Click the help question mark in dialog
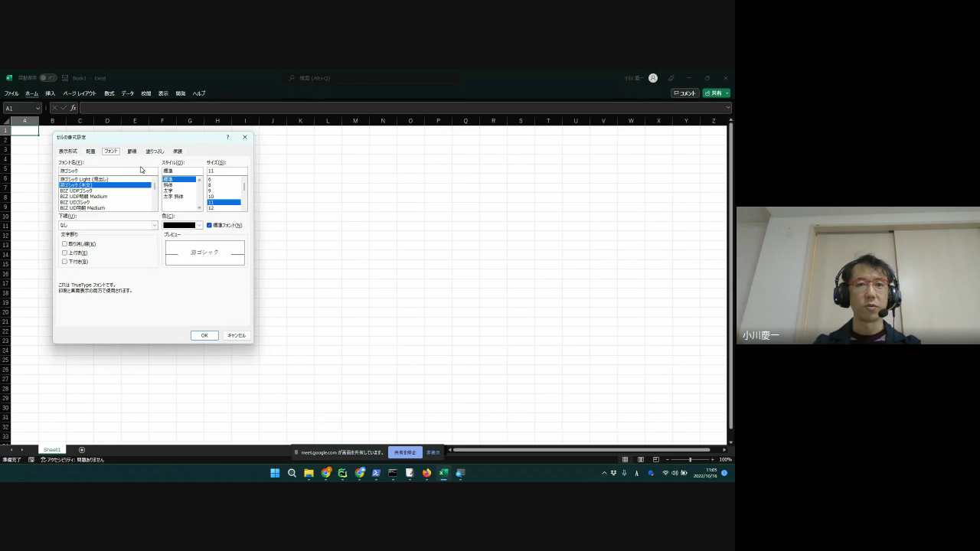 click(x=227, y=137)
